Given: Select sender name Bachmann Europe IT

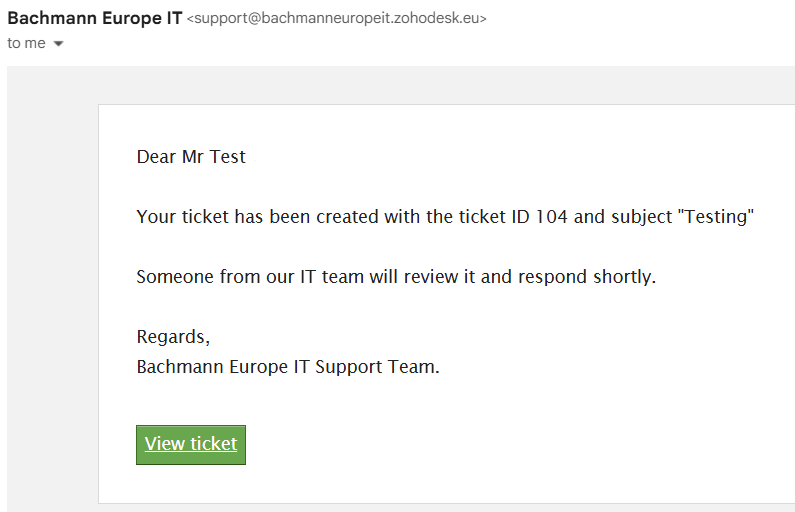Looking at the screenshot, I should (95, 18).
